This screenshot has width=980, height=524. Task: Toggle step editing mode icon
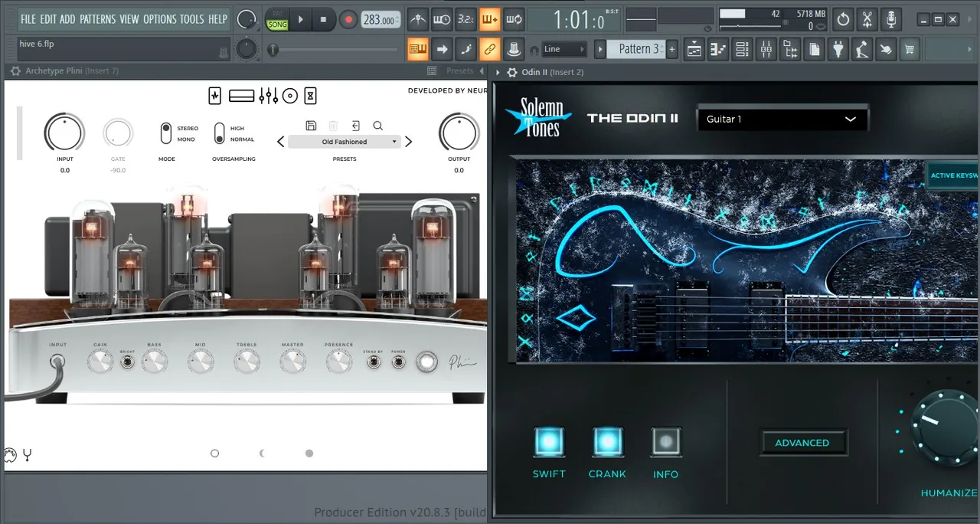466,49
